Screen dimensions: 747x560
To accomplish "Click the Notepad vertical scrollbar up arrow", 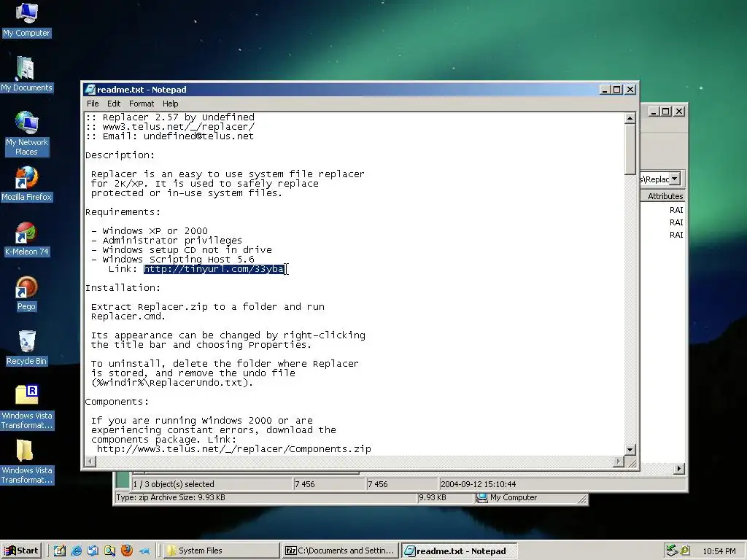I will tap(630, 118).
